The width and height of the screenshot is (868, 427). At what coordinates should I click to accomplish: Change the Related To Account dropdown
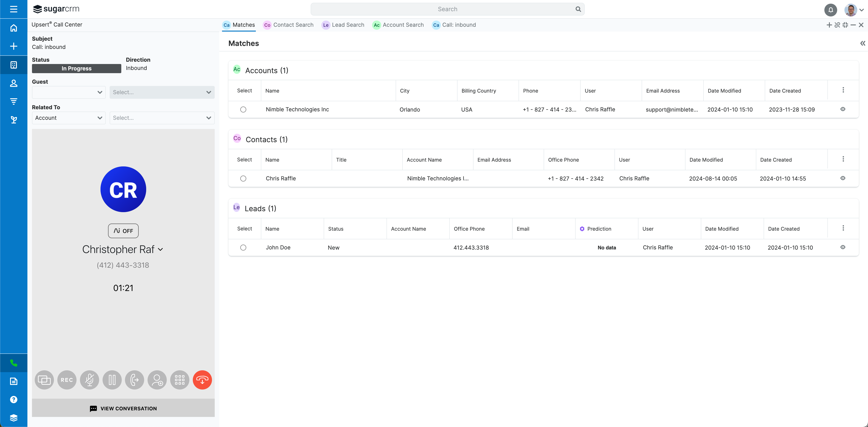point(68,118)
